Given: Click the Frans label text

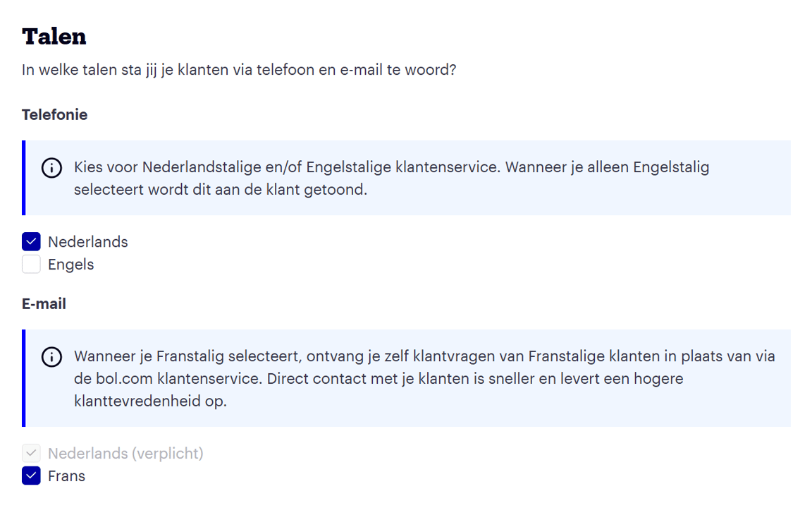Looking at the screenshot, I should click(x=66, y=476).
